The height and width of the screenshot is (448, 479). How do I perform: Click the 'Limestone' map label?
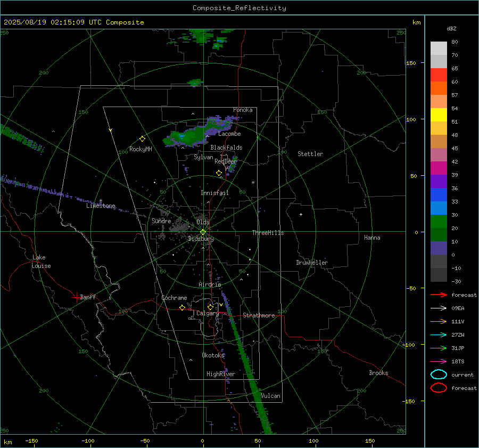[x=101, y=206]
